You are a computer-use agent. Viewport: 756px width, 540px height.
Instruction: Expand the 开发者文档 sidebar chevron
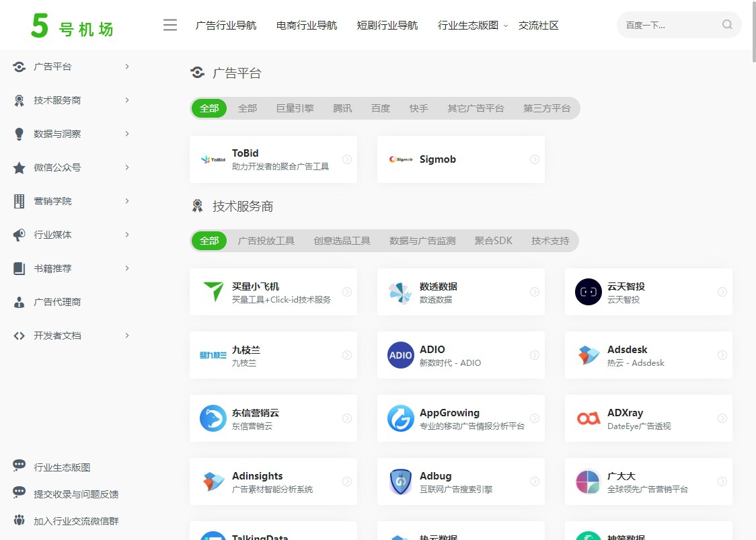[x=127, y=336]
